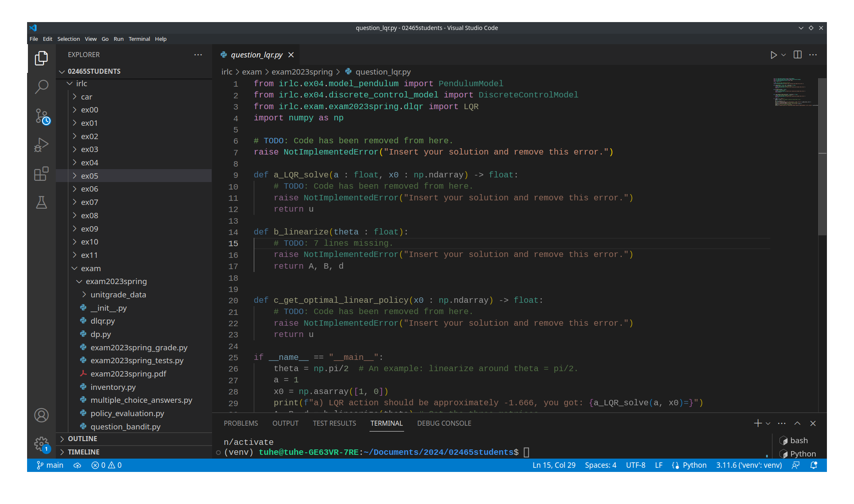Open the Edit menu
The width and height of the screenshot is (854, 504).
pos(47,39)
